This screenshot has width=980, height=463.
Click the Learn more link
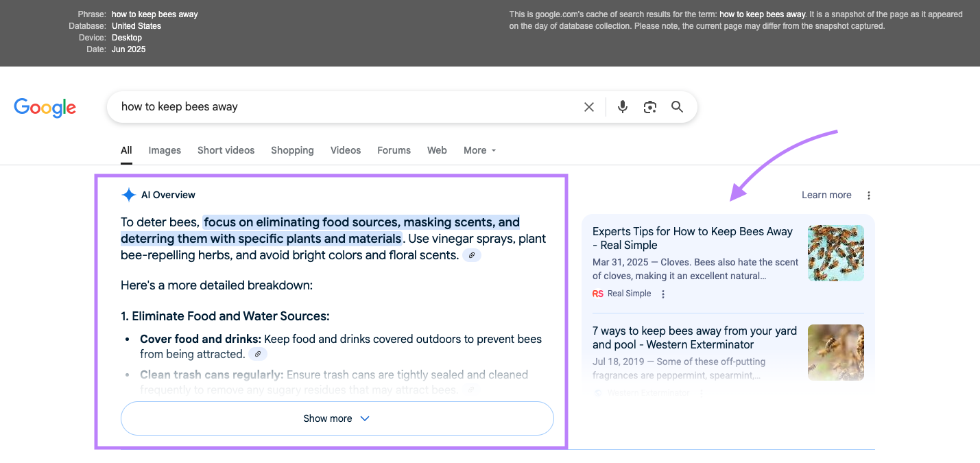coord(826,195)
